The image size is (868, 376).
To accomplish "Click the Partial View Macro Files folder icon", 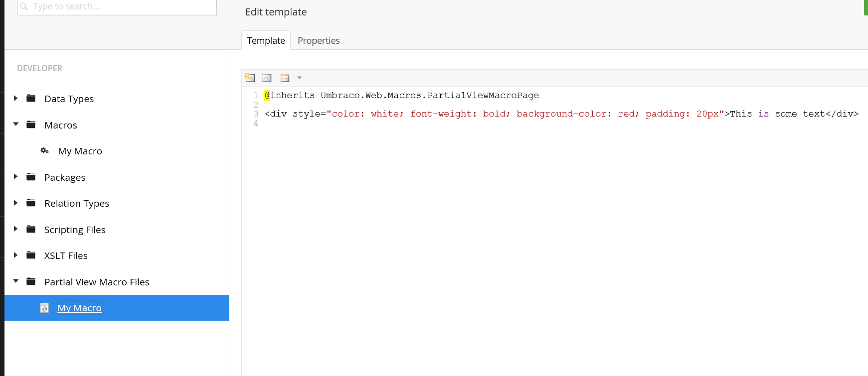I will (31, 281).
